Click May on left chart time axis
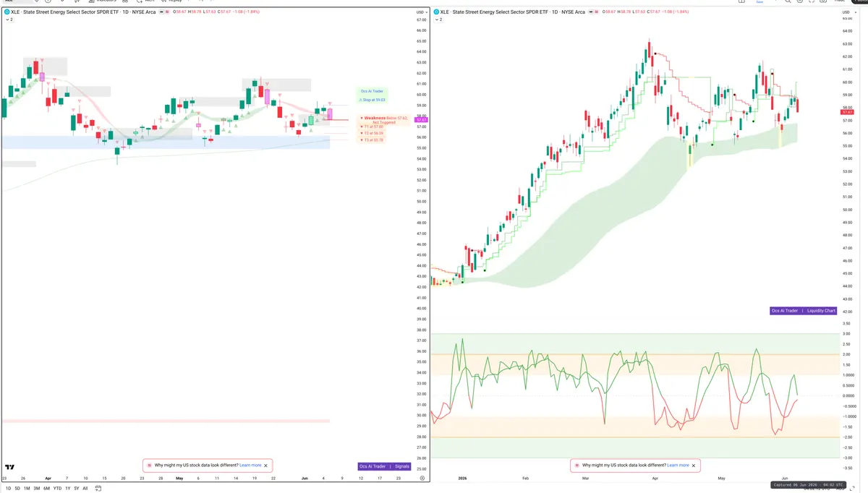Screen dimensions: 868x493 (179, 478)
